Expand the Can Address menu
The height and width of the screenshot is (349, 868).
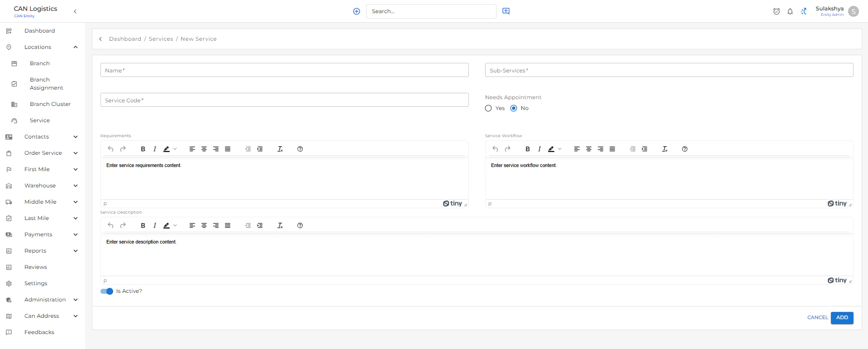(76, 316)
